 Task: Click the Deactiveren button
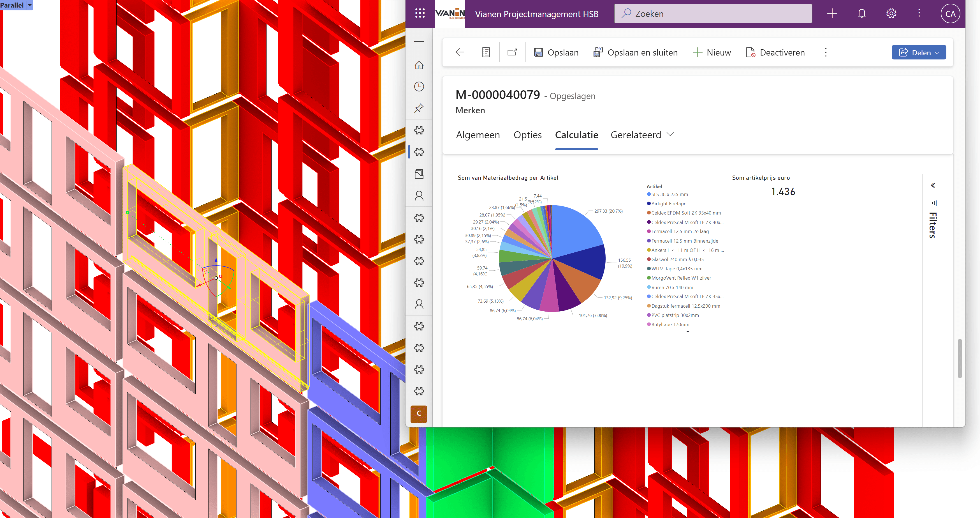[775, 52]
